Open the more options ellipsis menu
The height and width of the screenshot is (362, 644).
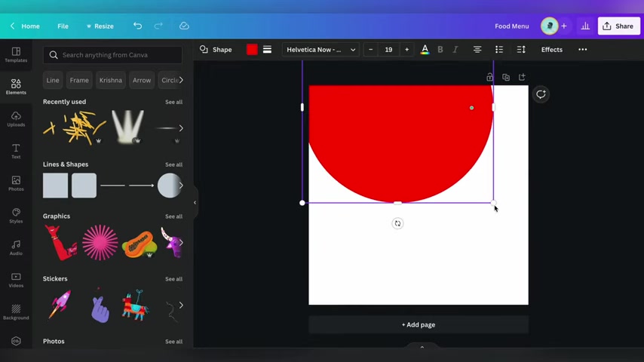(x=582, y=50)
